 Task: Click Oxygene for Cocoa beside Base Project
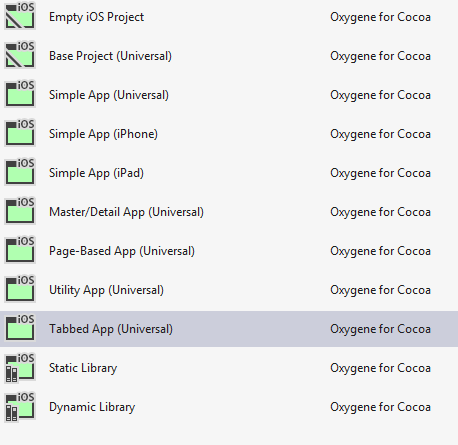click(380, 56)
